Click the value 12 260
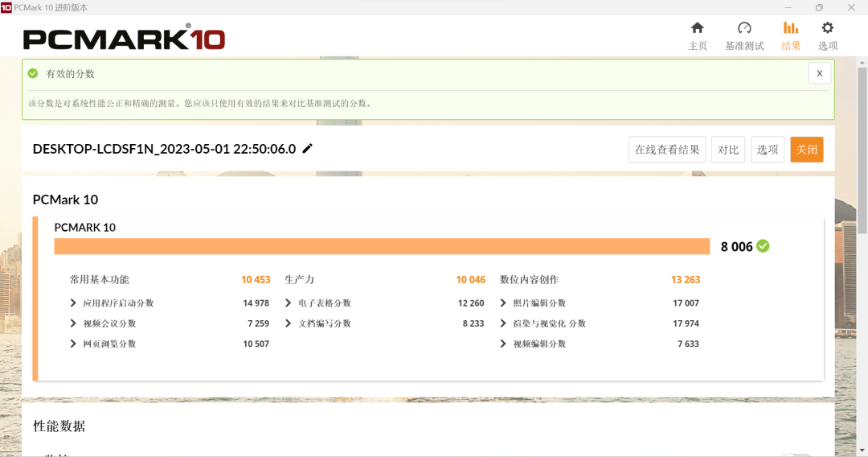 tap(471, 303)
